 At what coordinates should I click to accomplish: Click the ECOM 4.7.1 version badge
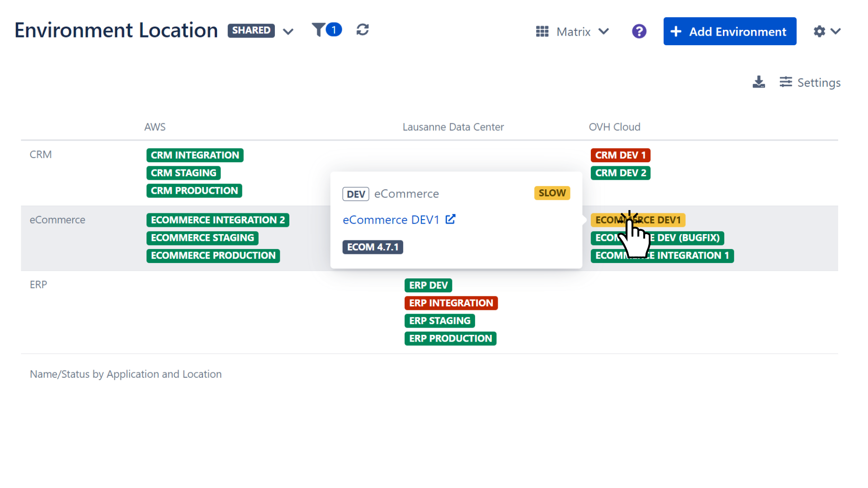[373, 247]
